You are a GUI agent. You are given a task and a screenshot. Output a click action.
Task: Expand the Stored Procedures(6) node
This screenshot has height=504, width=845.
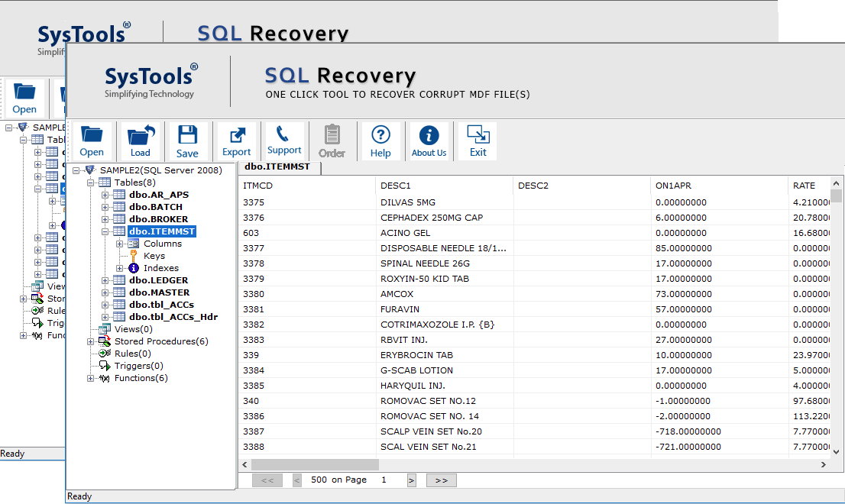pyautogui.click(x=90, y=341)
